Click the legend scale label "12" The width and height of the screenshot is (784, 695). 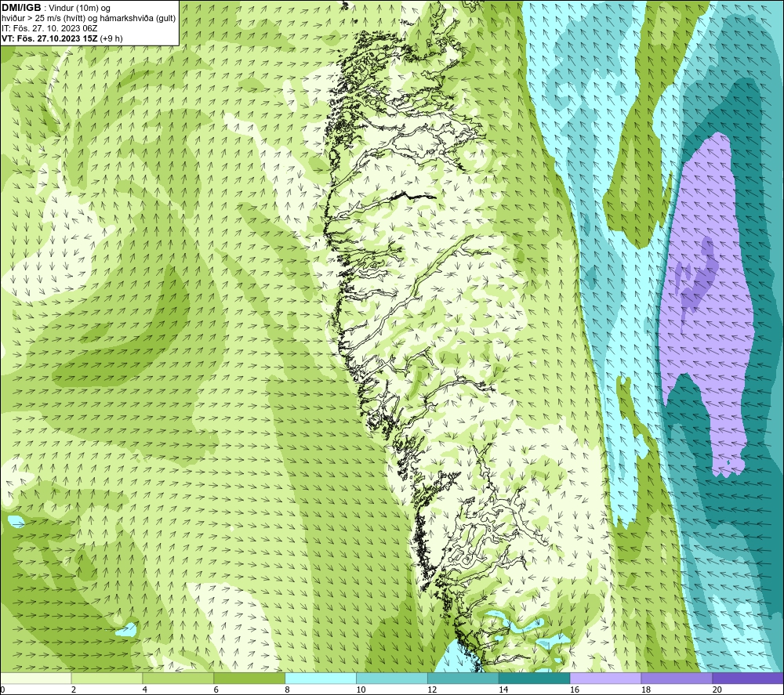[x=432, y=690]
